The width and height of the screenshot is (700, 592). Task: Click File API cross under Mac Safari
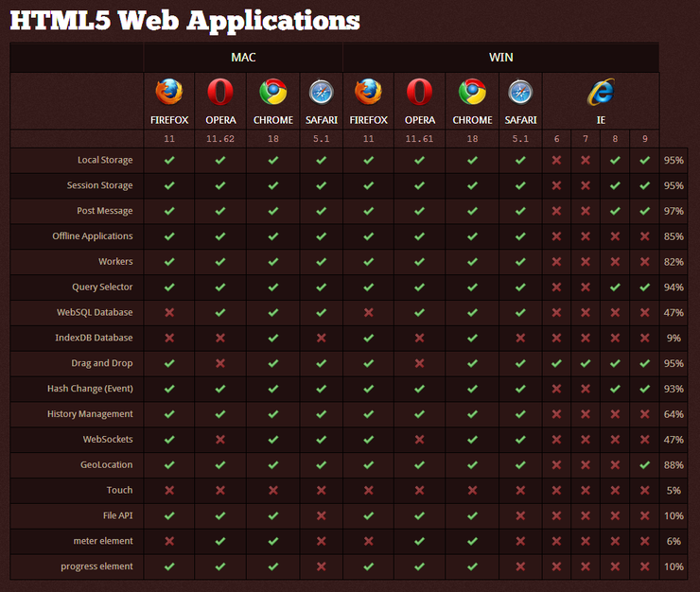322,516
